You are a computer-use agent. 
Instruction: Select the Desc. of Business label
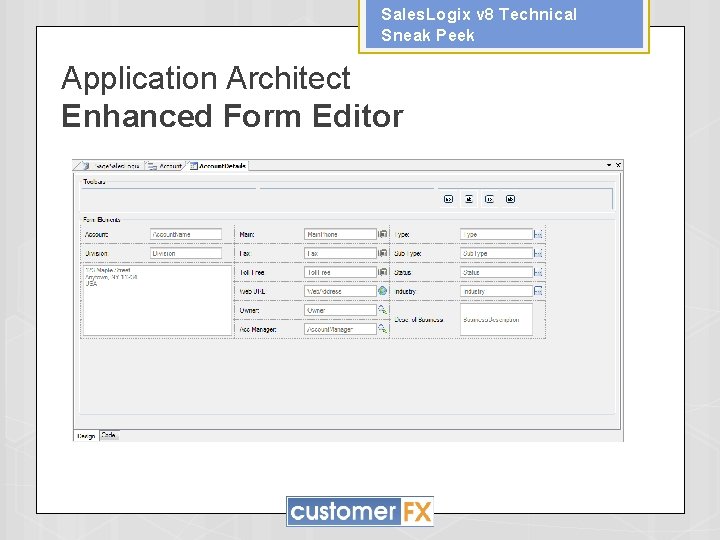pos(418,320)
